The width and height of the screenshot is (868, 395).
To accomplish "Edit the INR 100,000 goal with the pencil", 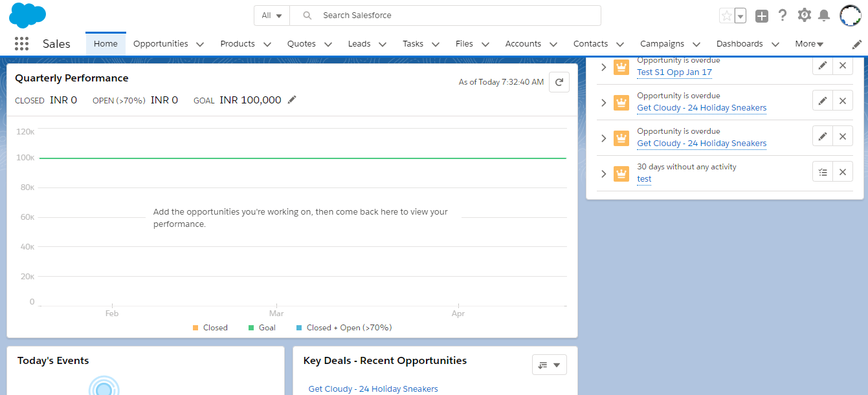I will (x=291, y=100).
